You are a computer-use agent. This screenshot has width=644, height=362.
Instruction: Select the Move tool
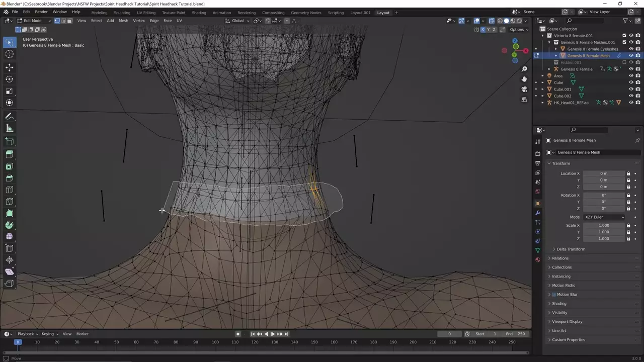(9, 67)
